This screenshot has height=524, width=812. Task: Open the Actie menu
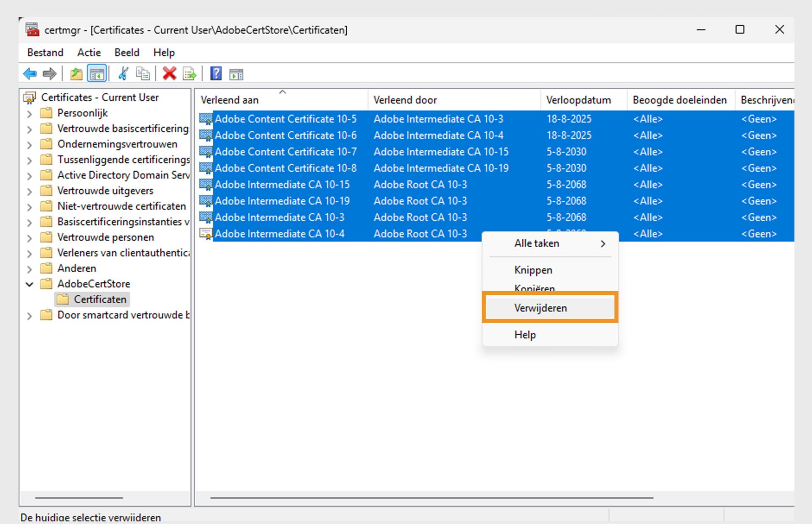click(89, 52)
